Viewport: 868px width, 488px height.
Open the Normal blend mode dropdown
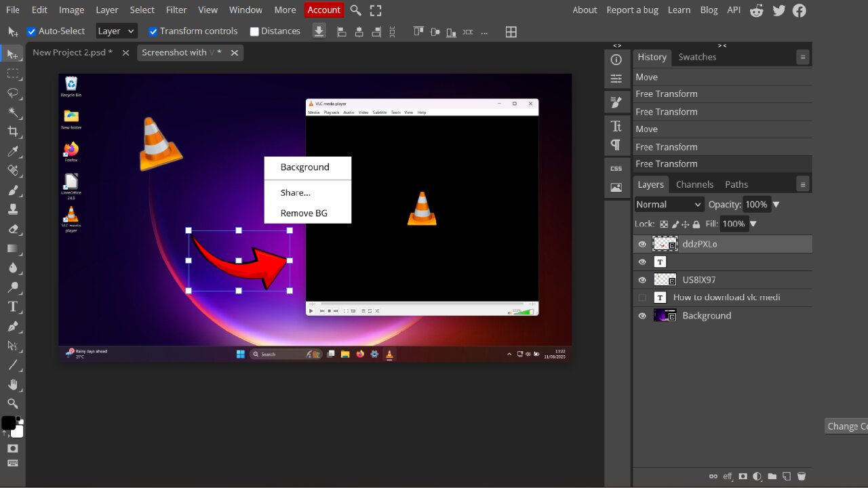tap(669, 204)
